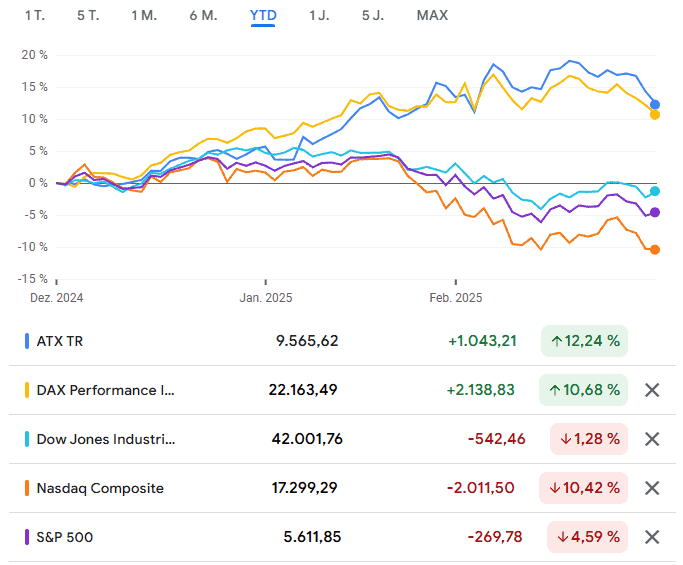Click the ATX TR value 9.565,62

pos(307,341)
